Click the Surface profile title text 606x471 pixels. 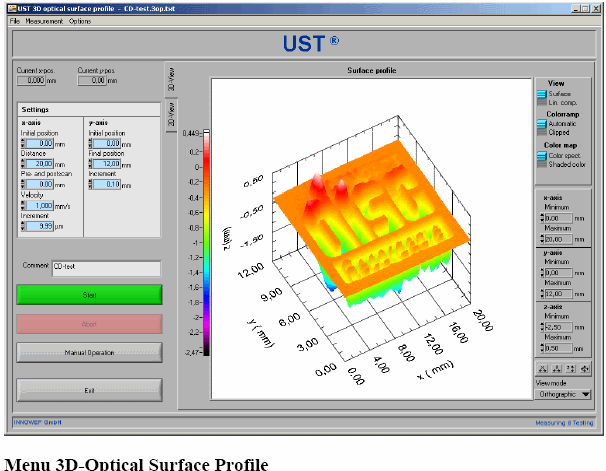click(371, 70)
